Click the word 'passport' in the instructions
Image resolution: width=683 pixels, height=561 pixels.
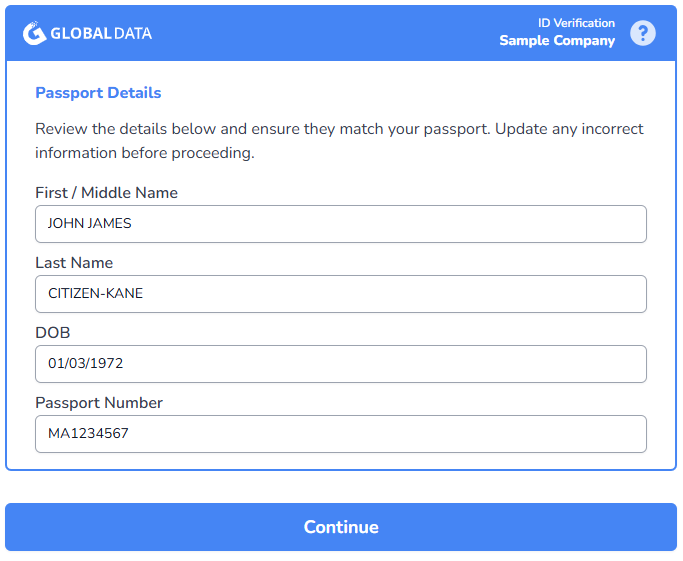(456, 129)
